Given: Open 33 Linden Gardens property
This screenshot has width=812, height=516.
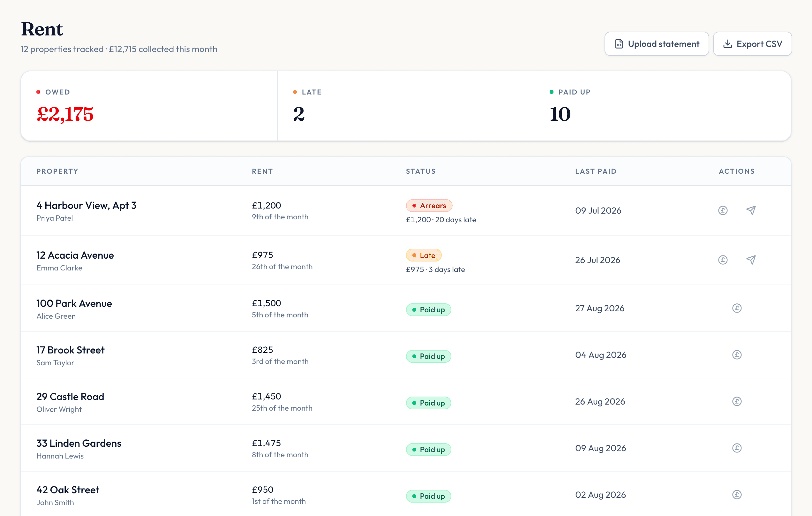Looking at the screenshot, I should pos(79,443).
